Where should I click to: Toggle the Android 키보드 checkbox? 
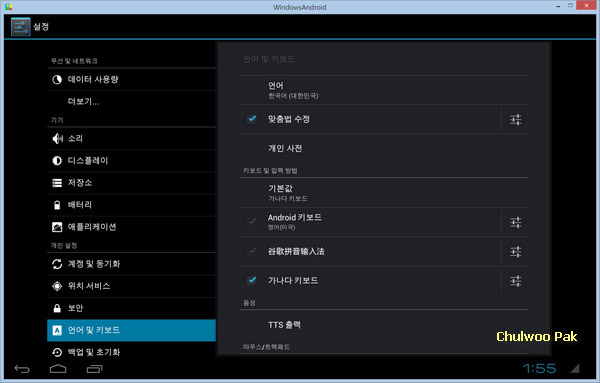(x=252, y=222)
